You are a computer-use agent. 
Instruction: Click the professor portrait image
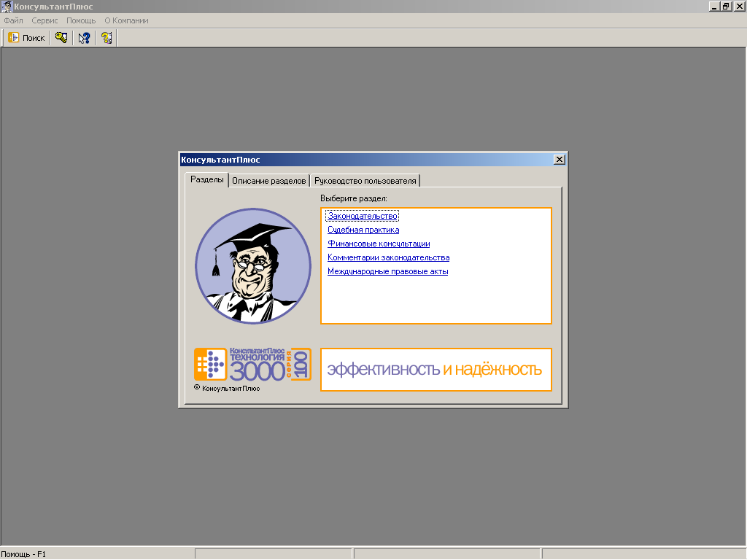(x=253, y=266)
